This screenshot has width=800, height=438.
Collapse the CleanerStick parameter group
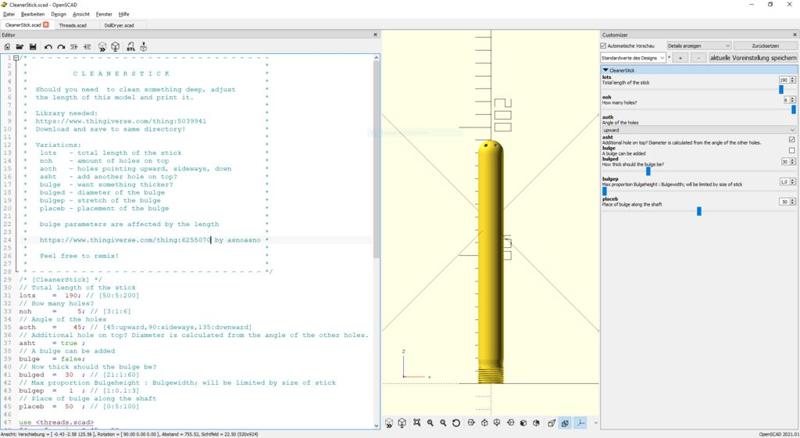pyautogui.click(x=604, y=71)
